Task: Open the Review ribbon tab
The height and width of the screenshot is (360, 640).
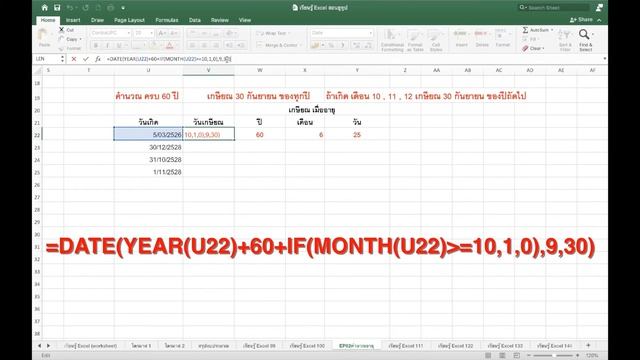Action: pyautogui.click(x=220, y=20)
